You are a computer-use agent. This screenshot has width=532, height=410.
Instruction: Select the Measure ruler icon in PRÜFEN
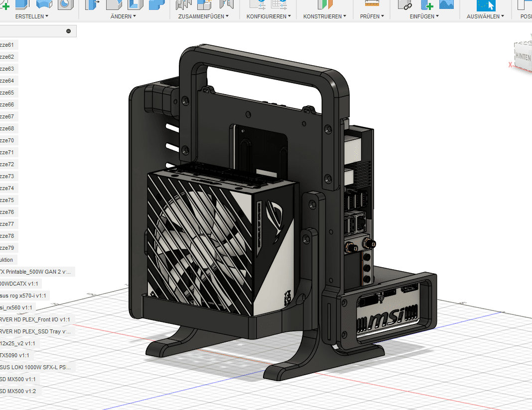pos(372,3)
